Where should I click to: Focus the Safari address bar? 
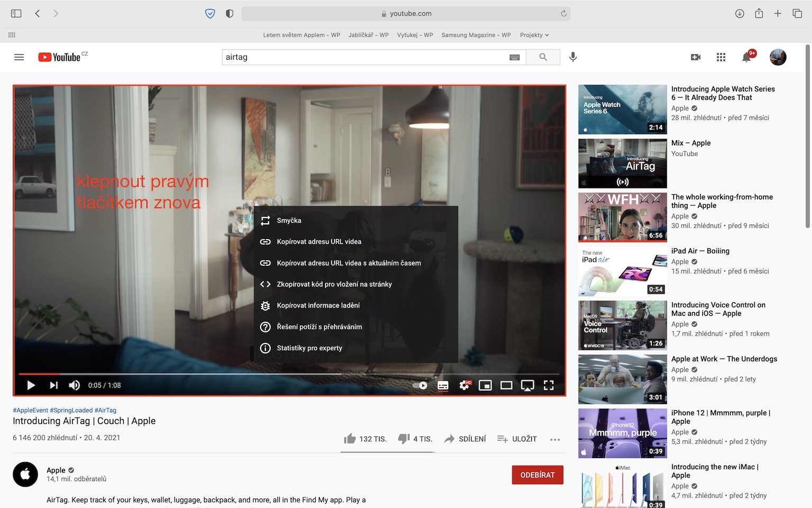tap(405, 14)
